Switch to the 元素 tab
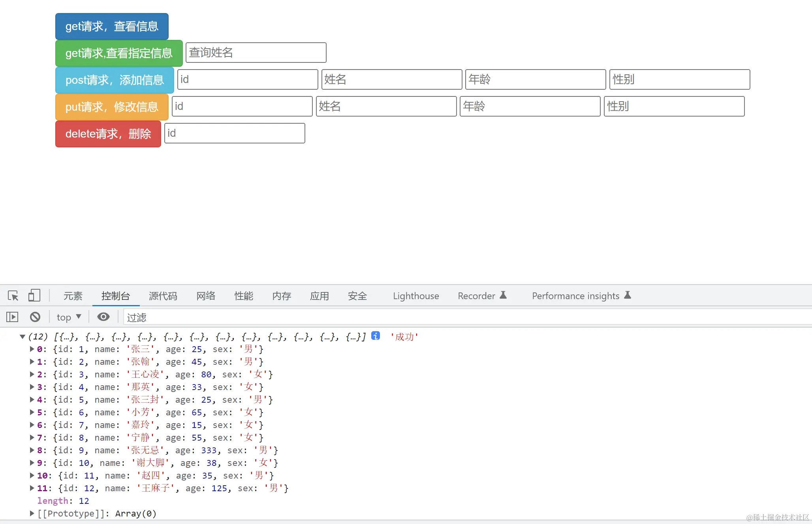This screenshot has height=524, width=812. (x=73, y=296)
